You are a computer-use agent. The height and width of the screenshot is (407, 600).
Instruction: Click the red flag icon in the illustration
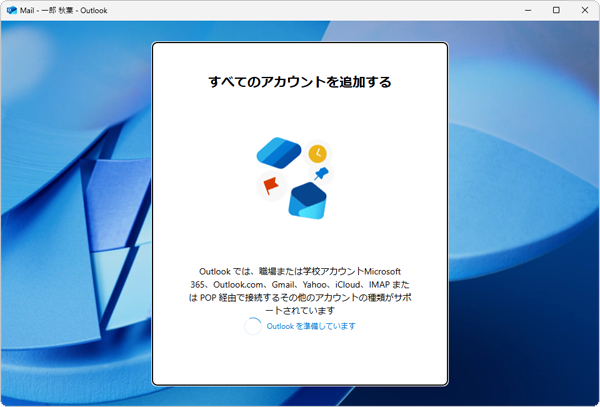click(271, 186)
